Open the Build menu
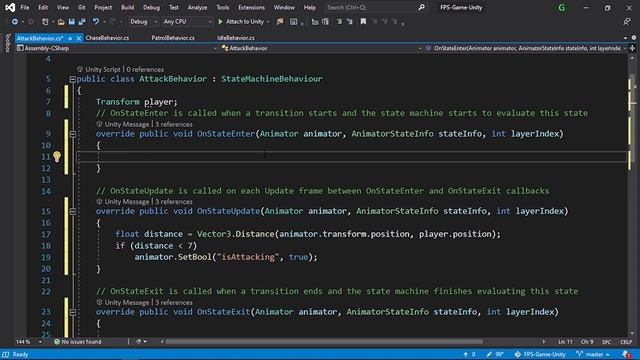Screen dimensions: 640x360 pos(127,7)
